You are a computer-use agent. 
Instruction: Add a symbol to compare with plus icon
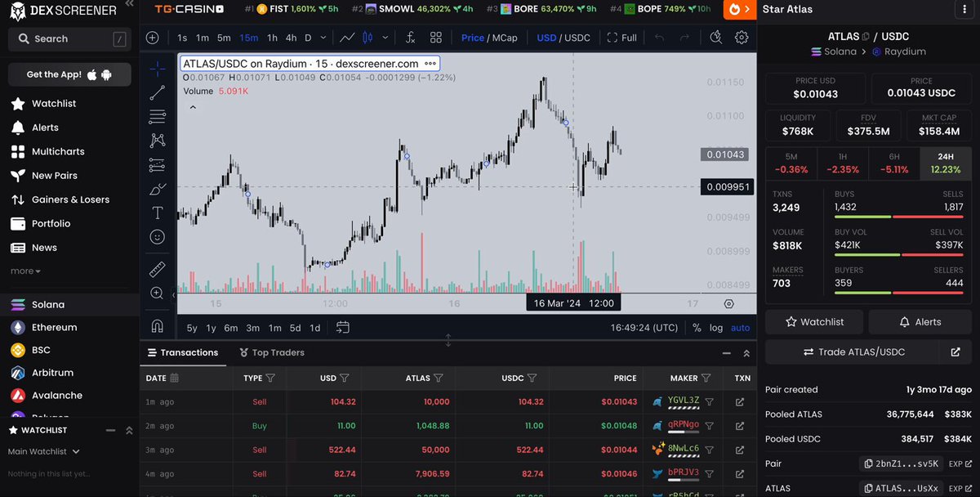(x=153, y=38)
